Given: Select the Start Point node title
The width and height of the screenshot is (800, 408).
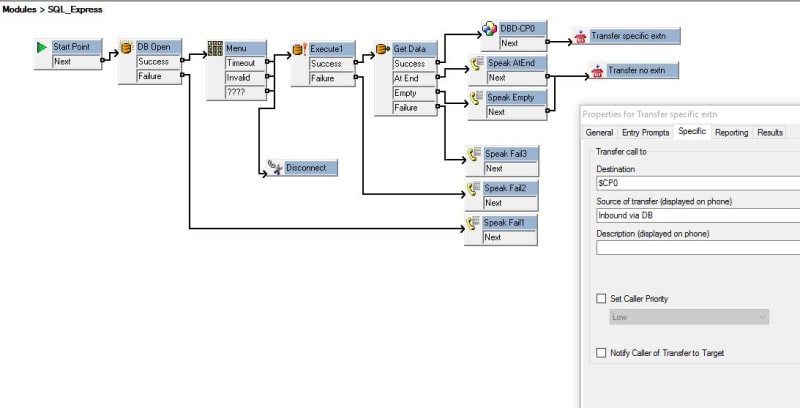Looking at the screenshot, I should click(76, 47).
